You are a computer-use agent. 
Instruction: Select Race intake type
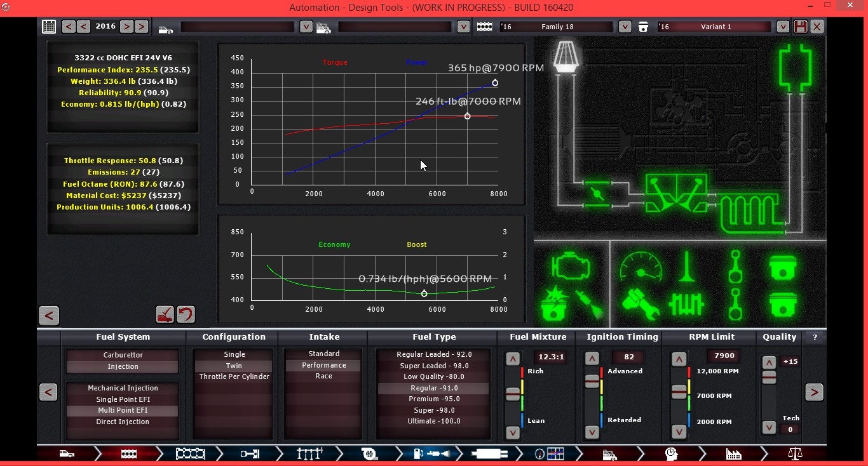pyautogui.click(x=323, y=376)
